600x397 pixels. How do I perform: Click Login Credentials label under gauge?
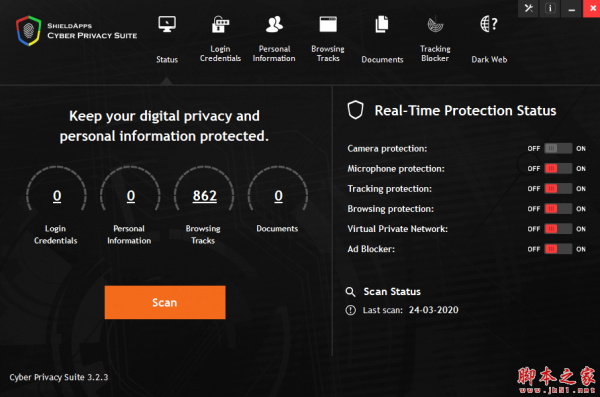pos(55,235)
